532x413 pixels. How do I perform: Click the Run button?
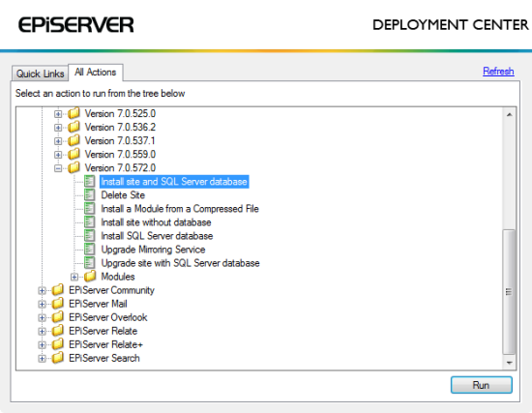coord(481,385)
